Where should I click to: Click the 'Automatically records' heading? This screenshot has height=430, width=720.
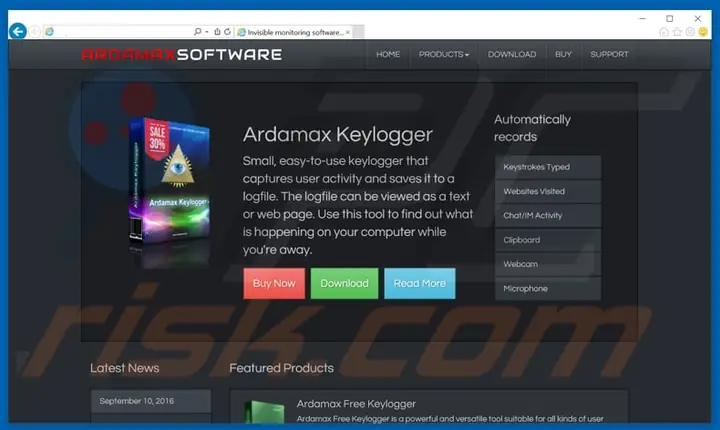pos(532,128)
